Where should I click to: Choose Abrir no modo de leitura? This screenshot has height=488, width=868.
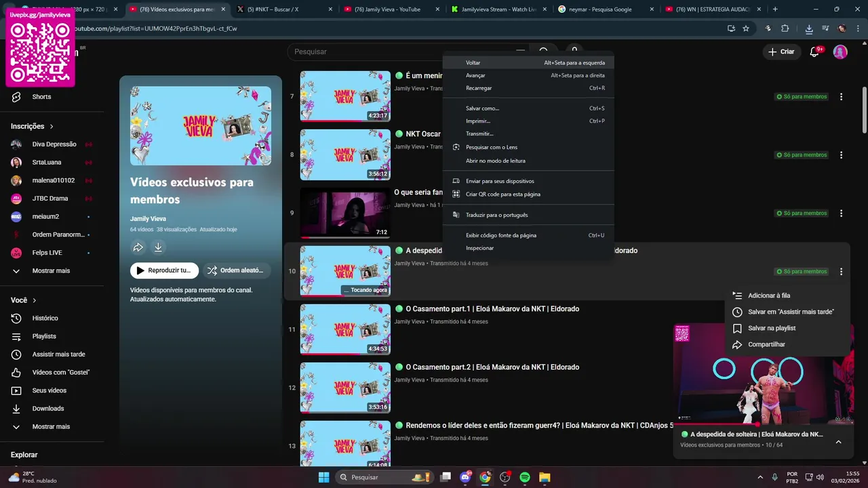pos(528,161)
